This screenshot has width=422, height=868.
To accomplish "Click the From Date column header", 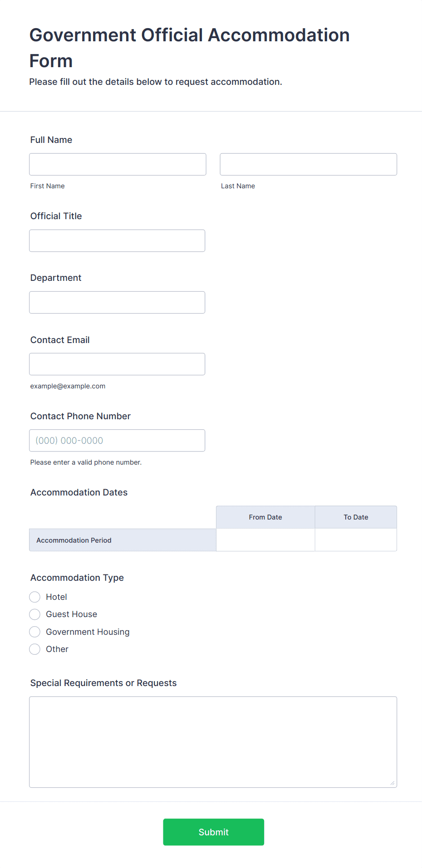I will coord(265,517).
